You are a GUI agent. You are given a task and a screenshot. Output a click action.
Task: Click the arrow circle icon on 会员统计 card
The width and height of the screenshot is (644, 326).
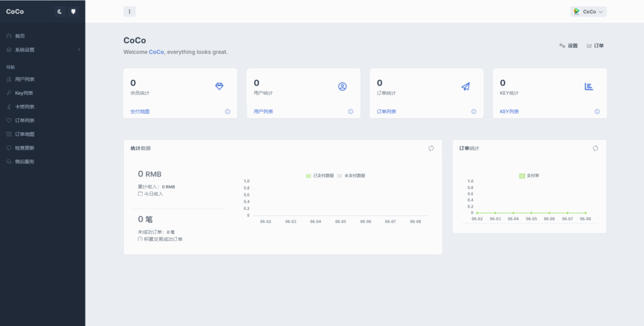point(228,112)
